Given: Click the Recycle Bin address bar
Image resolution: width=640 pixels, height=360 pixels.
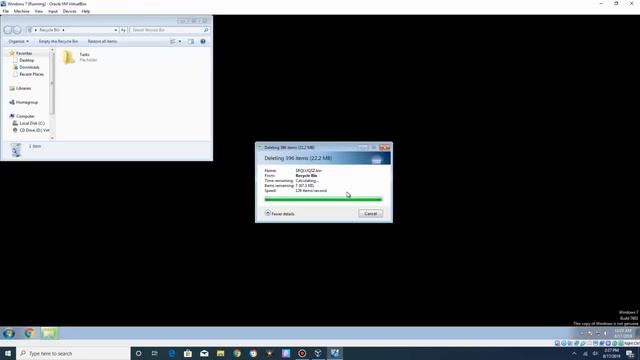Looking at the screenshot, I should [x=72, y=30].
